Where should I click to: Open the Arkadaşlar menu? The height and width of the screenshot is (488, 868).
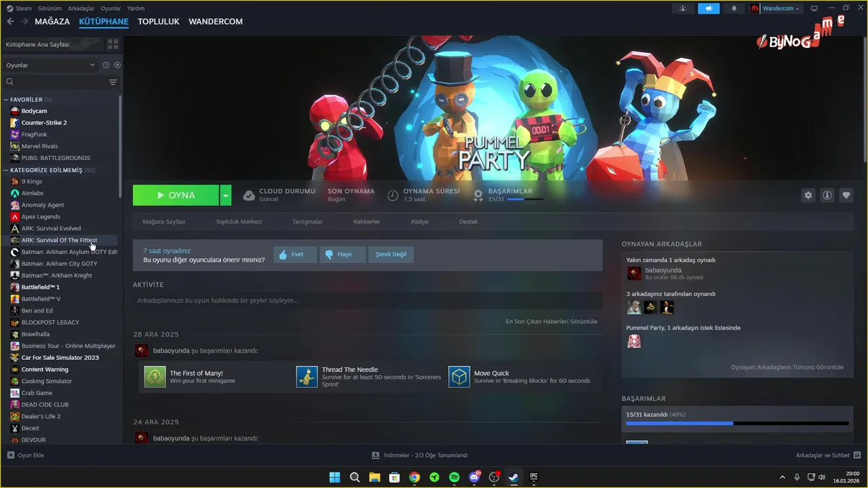pos(81,8)
